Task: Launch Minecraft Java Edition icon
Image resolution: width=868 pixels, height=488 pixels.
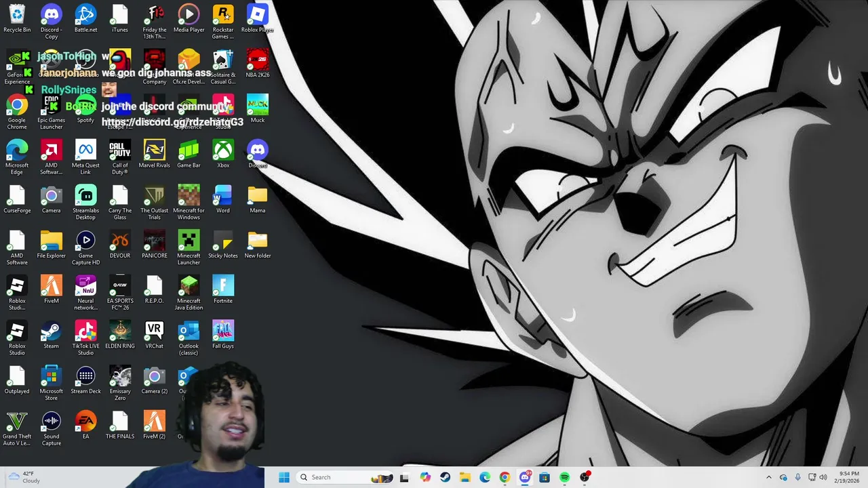Action: [189, 293]
